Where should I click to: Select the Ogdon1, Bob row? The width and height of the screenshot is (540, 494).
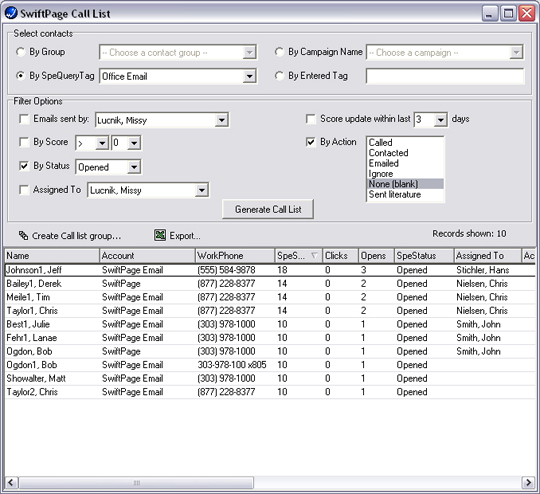(270, 365)
